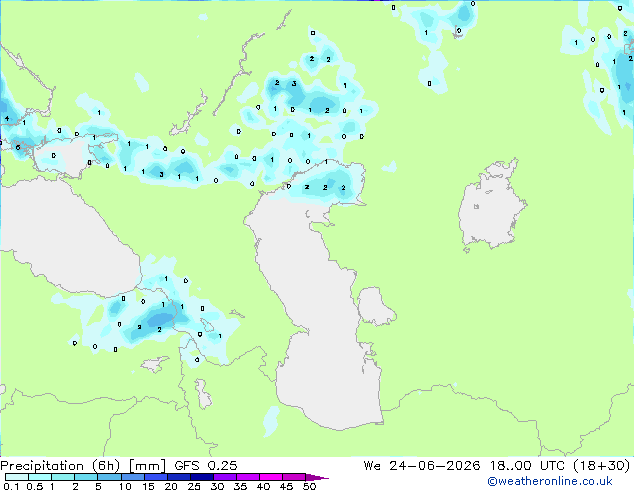This screenshot has width=634, height=490.
Task: Click the legend label '0.5'
Action: [34, 486]
